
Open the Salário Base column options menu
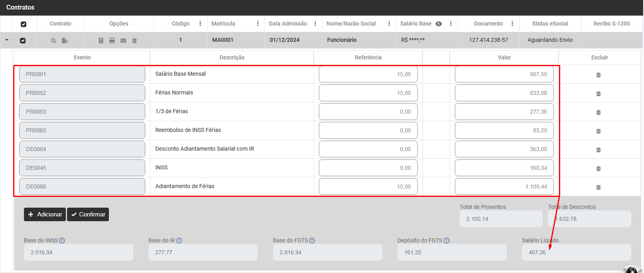[451, 24]
